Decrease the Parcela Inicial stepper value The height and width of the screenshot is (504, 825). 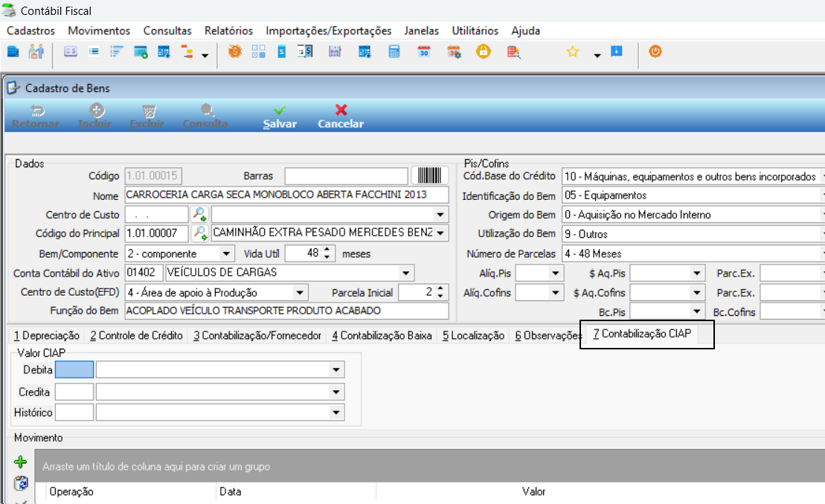click(440, 296)
